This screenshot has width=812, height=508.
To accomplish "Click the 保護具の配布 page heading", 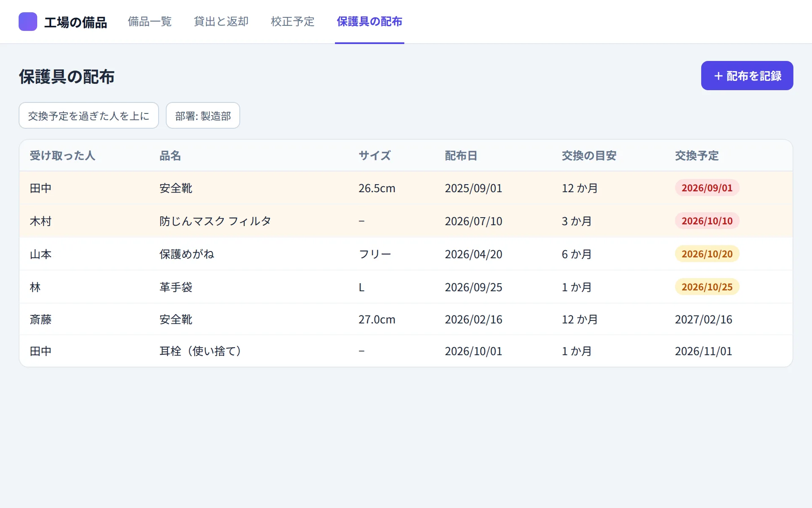I will pos(67,77).
